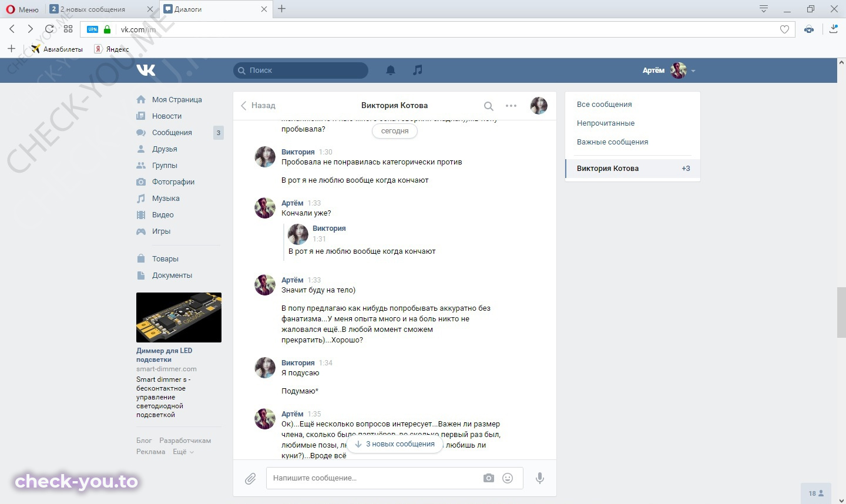This screenshot has height=504, width=846.
Task: Open a new browser tab with plus
Action: (281, 9)
